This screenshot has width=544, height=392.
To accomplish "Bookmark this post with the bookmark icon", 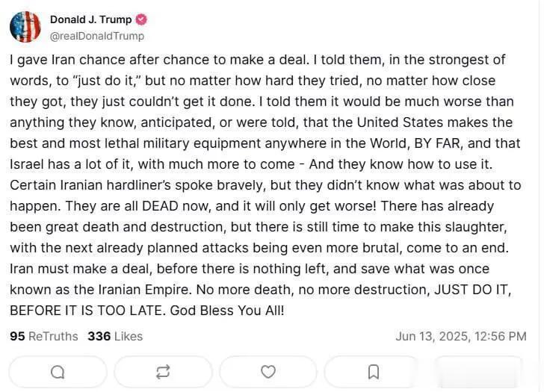I will (374, 373).
